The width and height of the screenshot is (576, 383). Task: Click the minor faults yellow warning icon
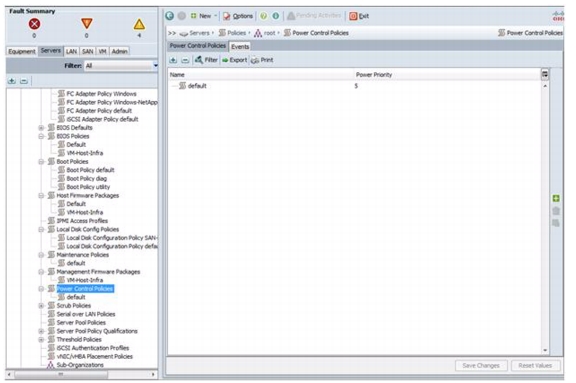point(139,24)
